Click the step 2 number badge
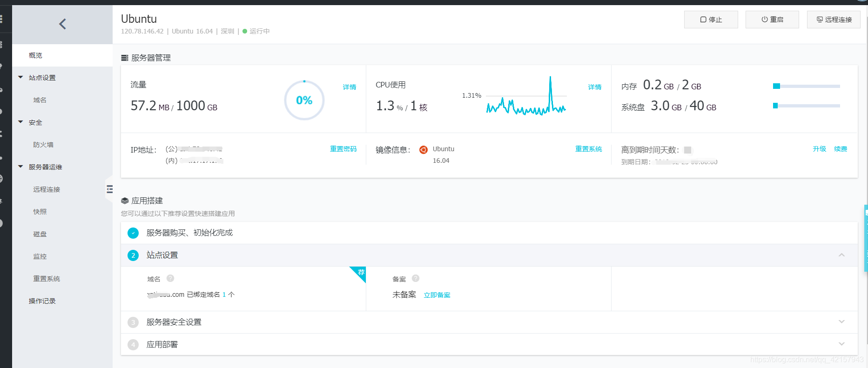 click(133, 255)
